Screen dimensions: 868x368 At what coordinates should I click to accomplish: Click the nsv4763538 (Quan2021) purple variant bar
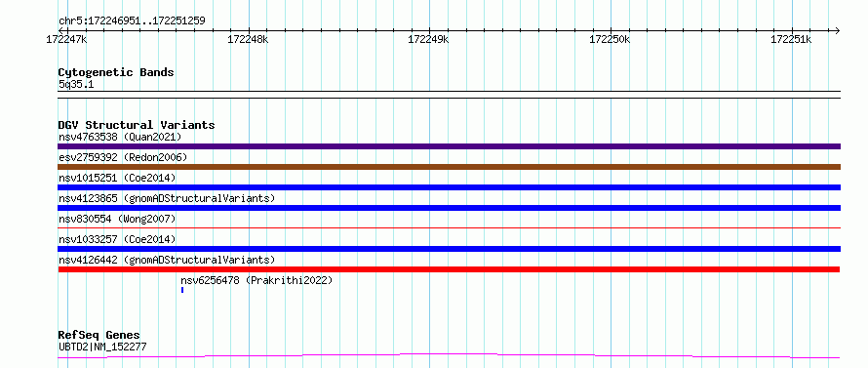tap(449, 146)
